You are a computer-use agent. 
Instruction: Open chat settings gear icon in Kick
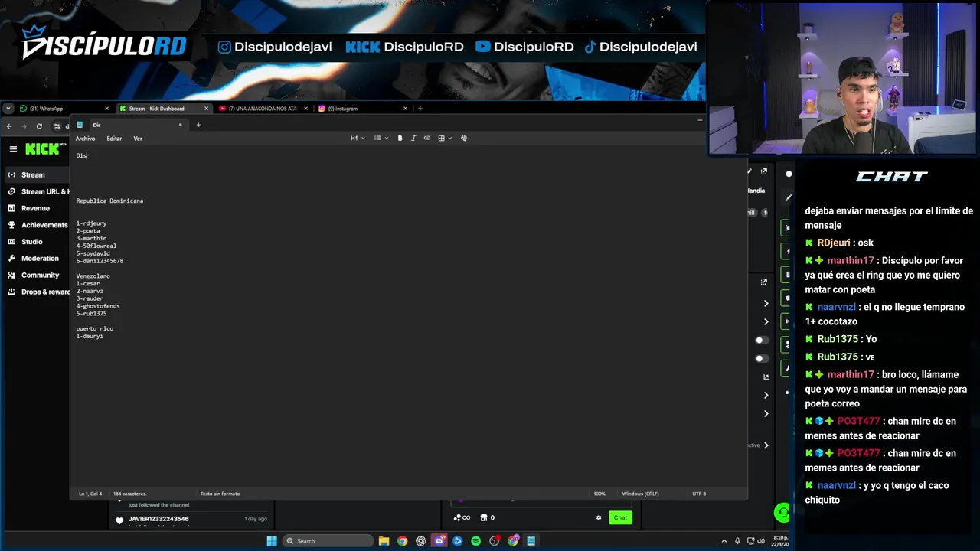click(x=599, y=517)
